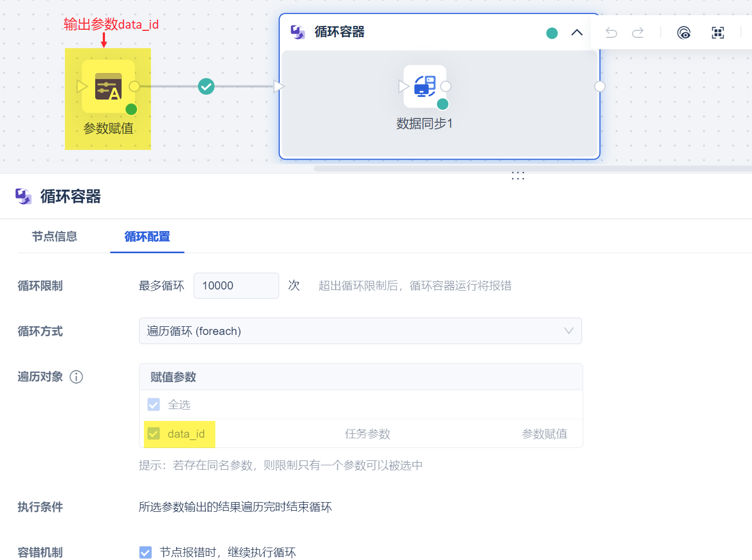Click the teal status dot in 循环容器 header
The width and height of the screenshot is (752, 560).
552,33
